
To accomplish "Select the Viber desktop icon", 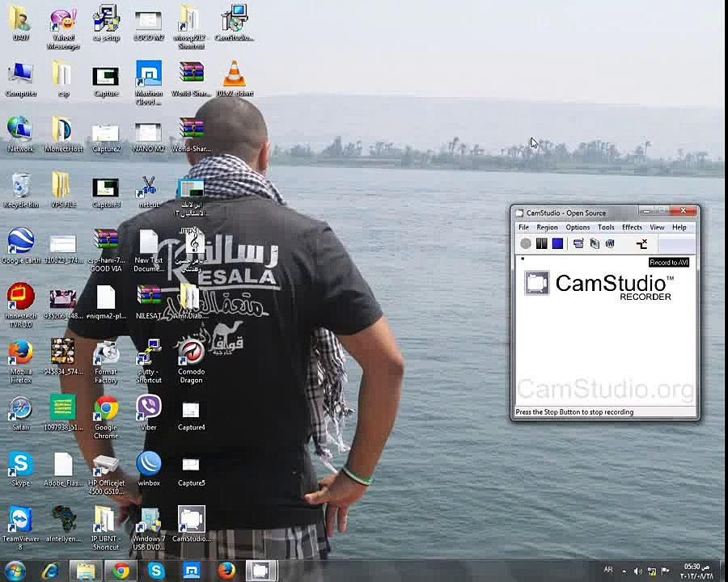I will point(149,413).
